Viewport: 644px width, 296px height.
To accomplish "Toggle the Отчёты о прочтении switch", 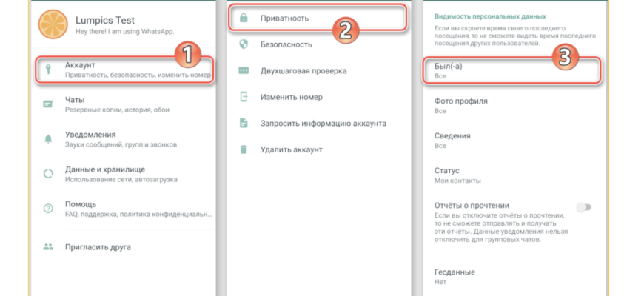I will (583, 207).
